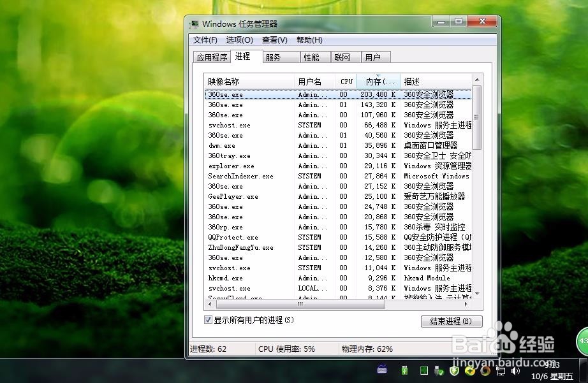Open the 查看(V) menu
Image resolution: width=588 pixels, height=383 pixels.
point(274,40)
